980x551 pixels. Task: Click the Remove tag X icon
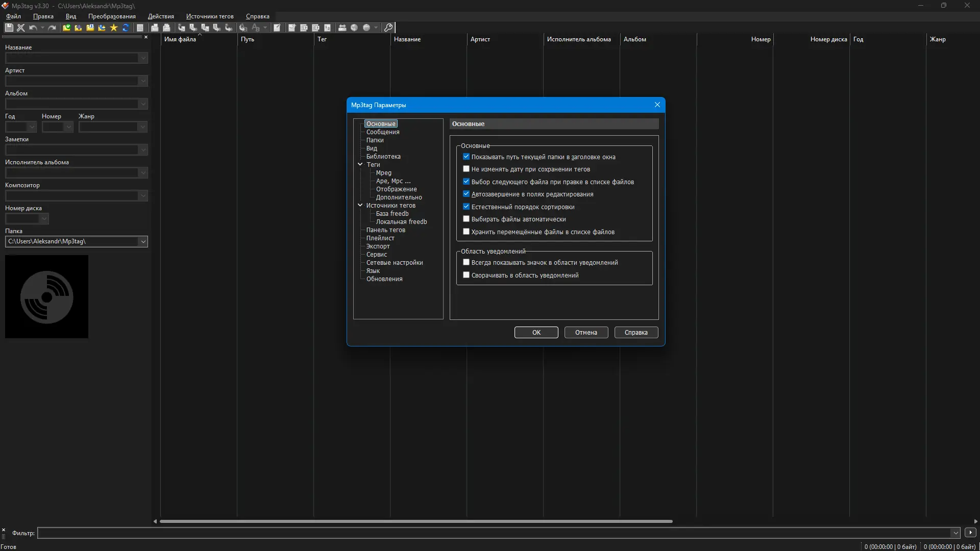[21, 28]
